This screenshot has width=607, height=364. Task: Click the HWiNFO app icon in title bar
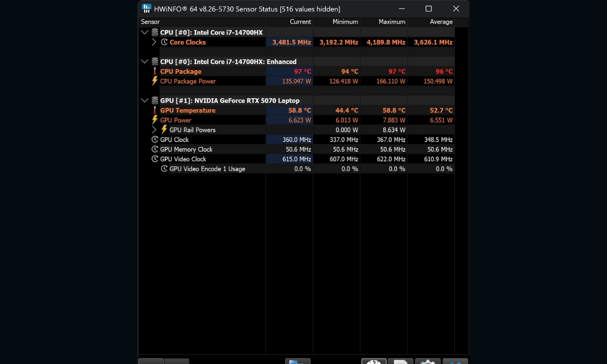click(147, 9)
